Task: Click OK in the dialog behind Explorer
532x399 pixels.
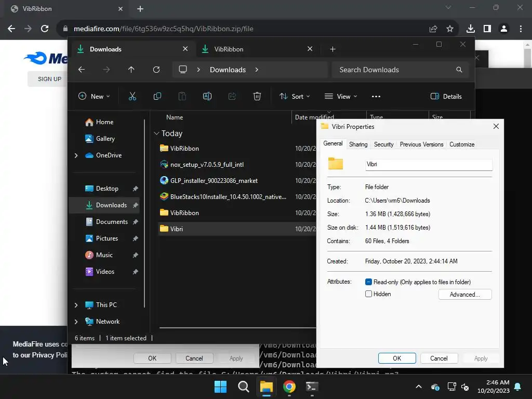Action: tap(152, 358)
